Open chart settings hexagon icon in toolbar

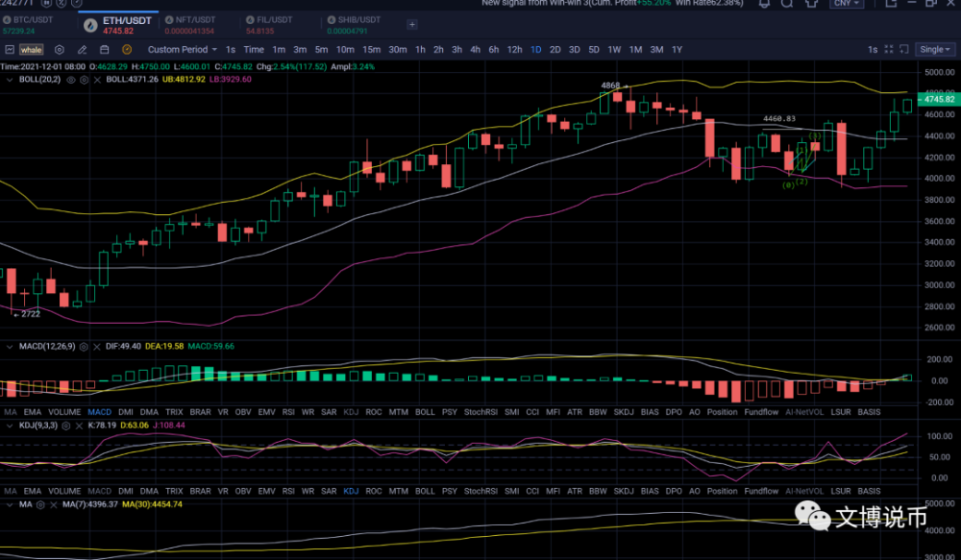coord(60,50)
